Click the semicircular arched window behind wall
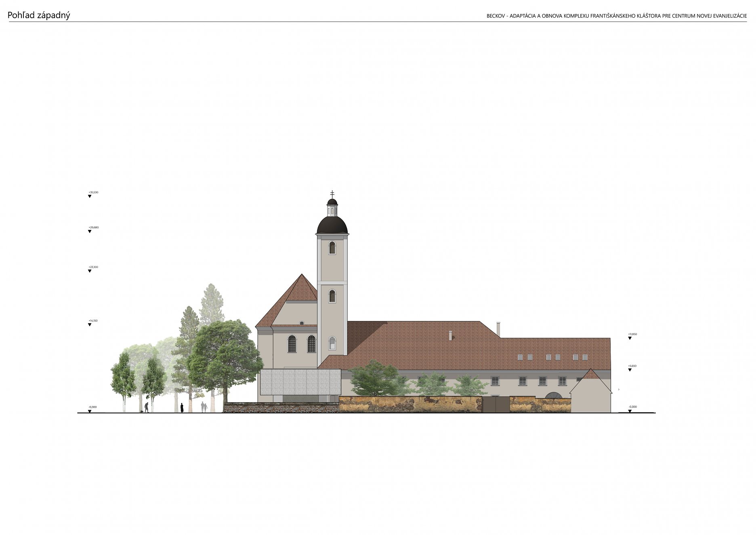The width and height of the screenshot is (756, 535). pos(553,395)
